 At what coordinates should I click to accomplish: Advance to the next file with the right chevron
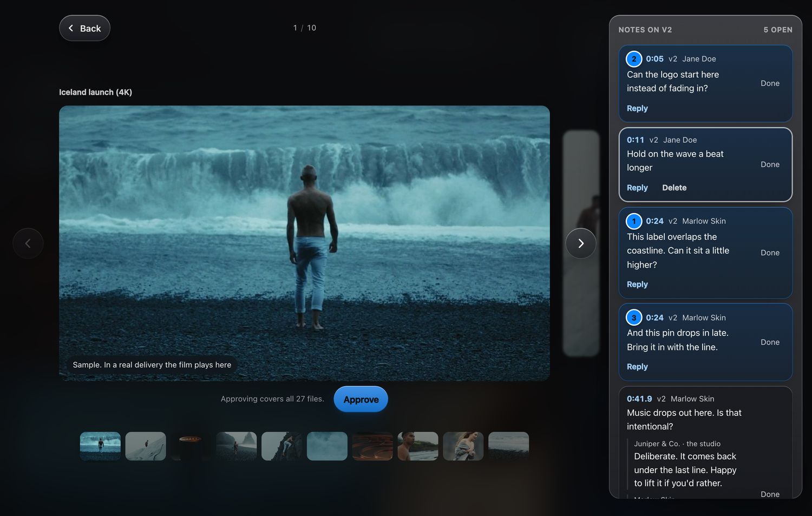point(581,243)
